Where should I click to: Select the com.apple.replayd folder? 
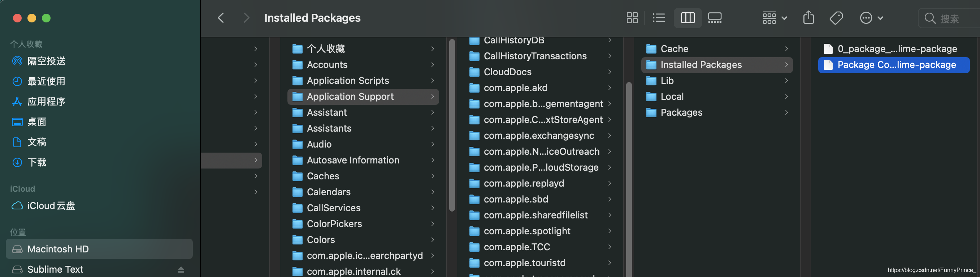540,183
